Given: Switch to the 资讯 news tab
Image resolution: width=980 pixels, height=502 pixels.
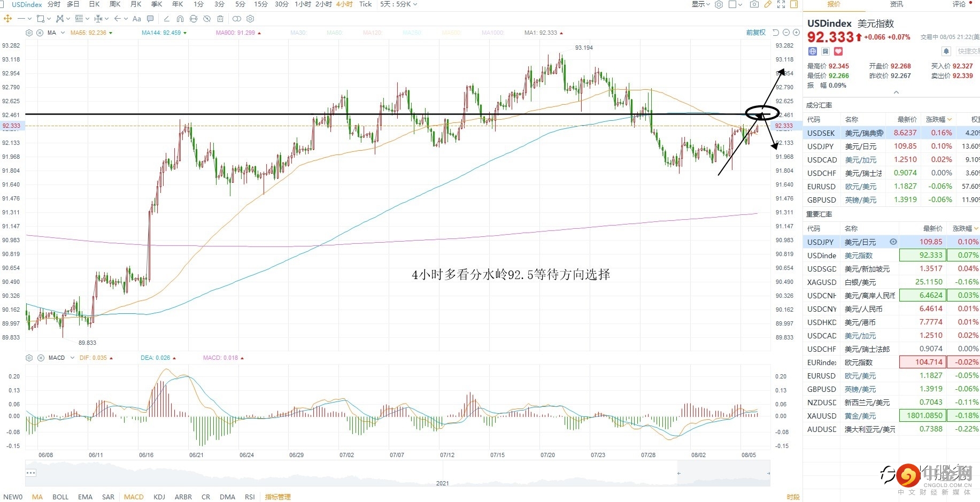Looking at the screenshot, I should coord(896,4).
